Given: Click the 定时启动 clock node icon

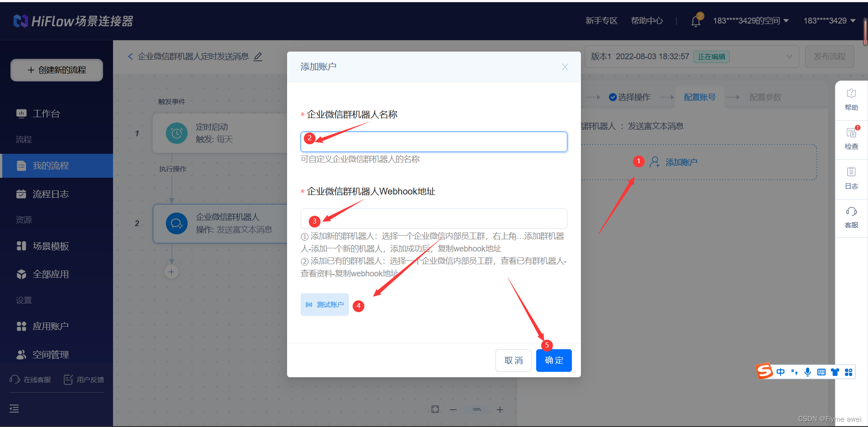Looking at the screenshot, I should coord(177,133).
